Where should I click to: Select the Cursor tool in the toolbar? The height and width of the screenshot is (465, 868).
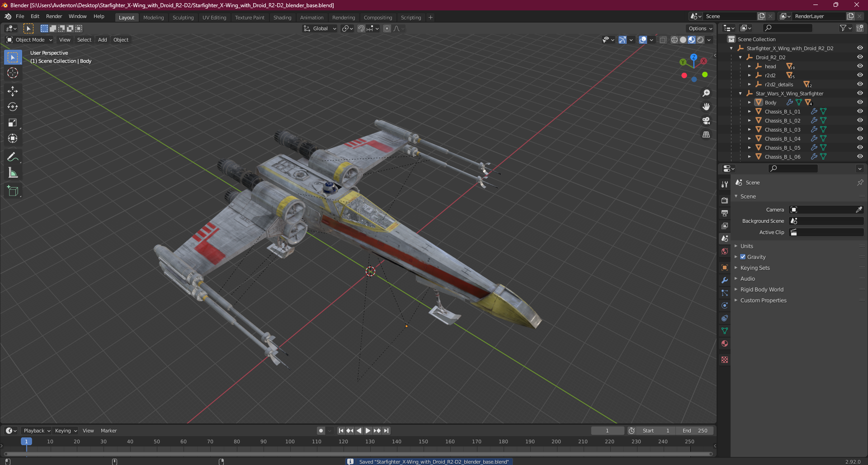13,73
